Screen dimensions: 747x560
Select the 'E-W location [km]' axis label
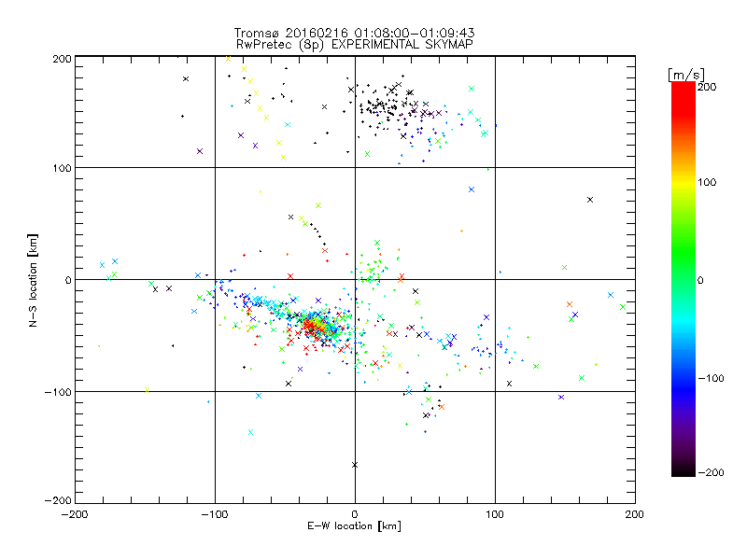coord(354,526)
